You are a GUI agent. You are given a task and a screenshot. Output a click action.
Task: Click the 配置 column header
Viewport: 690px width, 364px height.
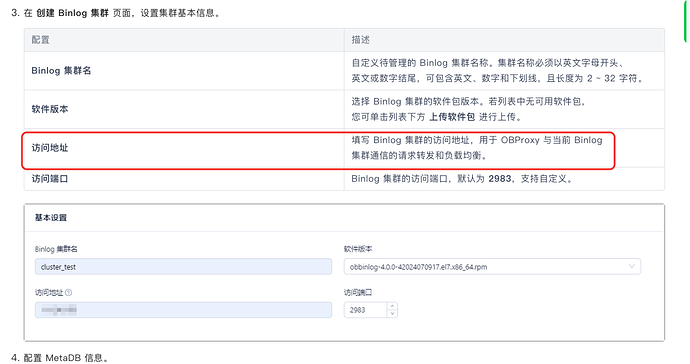[40, 40]
